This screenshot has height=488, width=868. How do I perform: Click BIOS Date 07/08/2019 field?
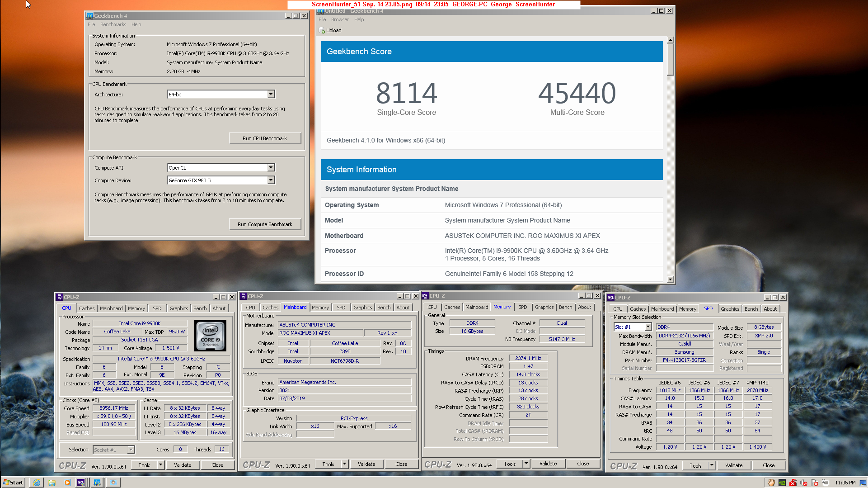345,398
